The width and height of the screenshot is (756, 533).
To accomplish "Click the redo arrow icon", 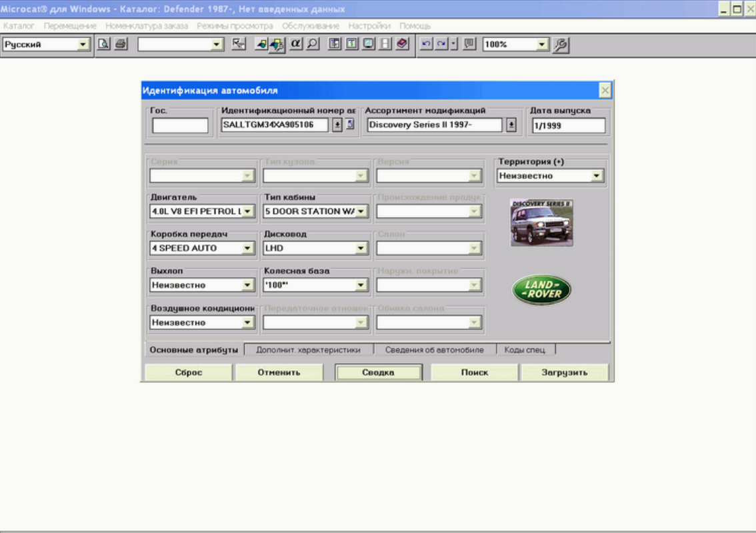I will point(441,44).
